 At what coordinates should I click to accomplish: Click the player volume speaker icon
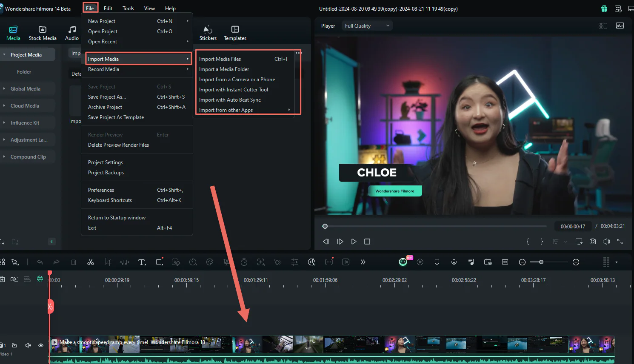coord(606,242)
